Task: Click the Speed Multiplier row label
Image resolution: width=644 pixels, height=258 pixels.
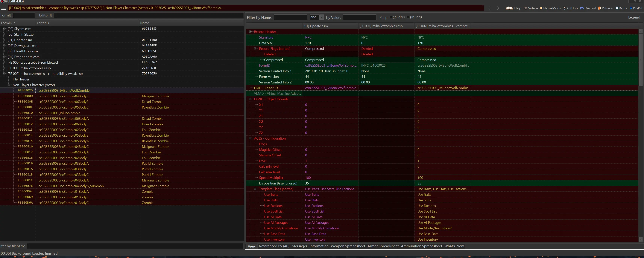Action: click(271, 178)
